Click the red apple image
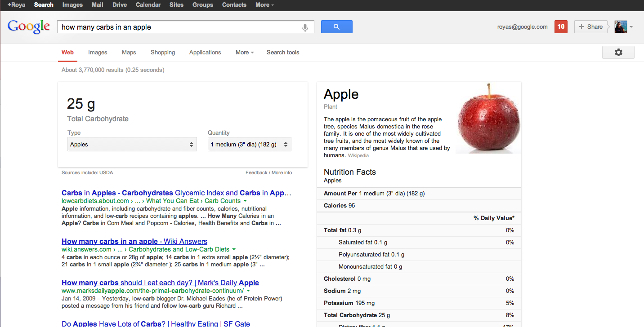 click(x=488, y=119)
